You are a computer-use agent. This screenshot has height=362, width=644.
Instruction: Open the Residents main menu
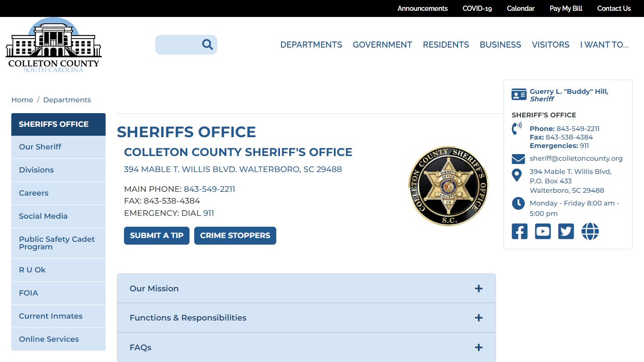point(446,45)
